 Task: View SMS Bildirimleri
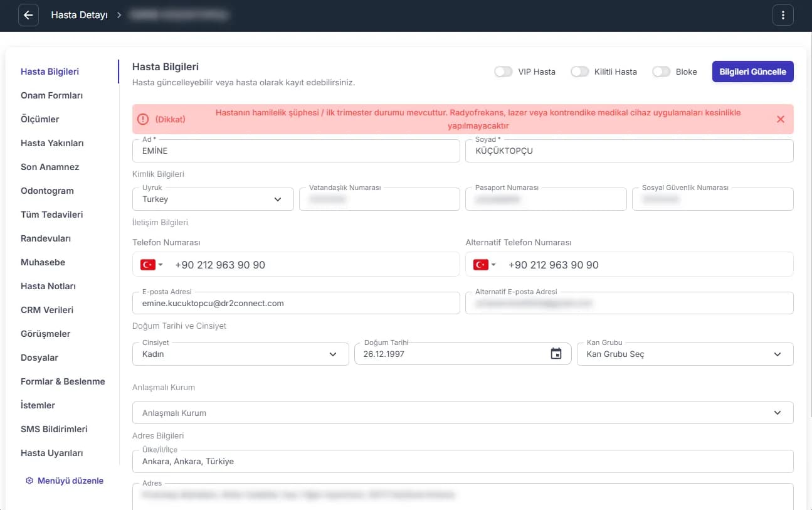click(x=54, y=429)
